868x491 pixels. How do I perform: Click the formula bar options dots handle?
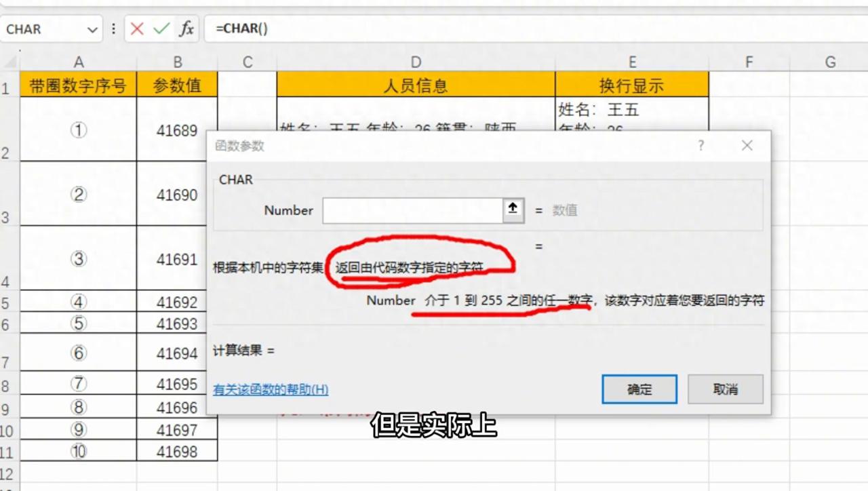(113, 29)
